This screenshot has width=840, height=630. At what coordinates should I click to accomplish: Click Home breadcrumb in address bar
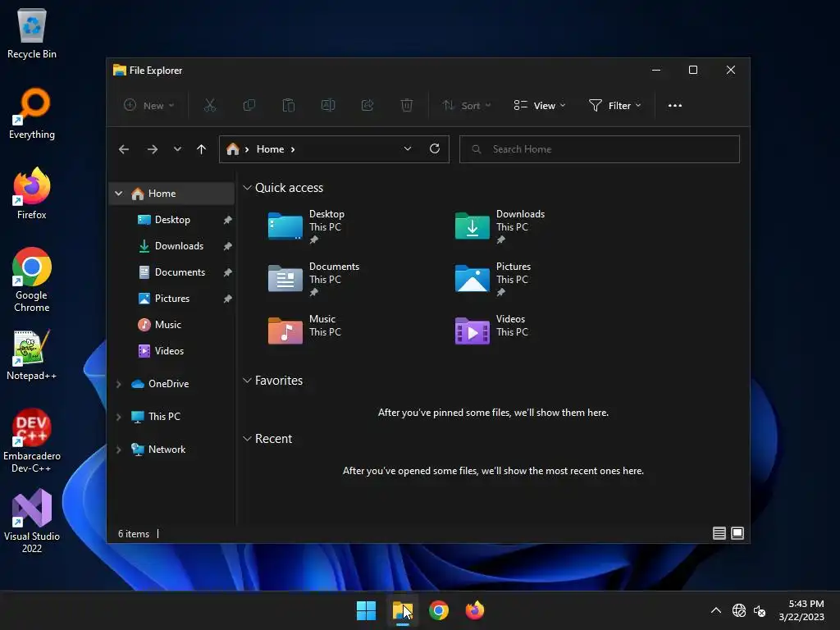[x=270, y=149]
